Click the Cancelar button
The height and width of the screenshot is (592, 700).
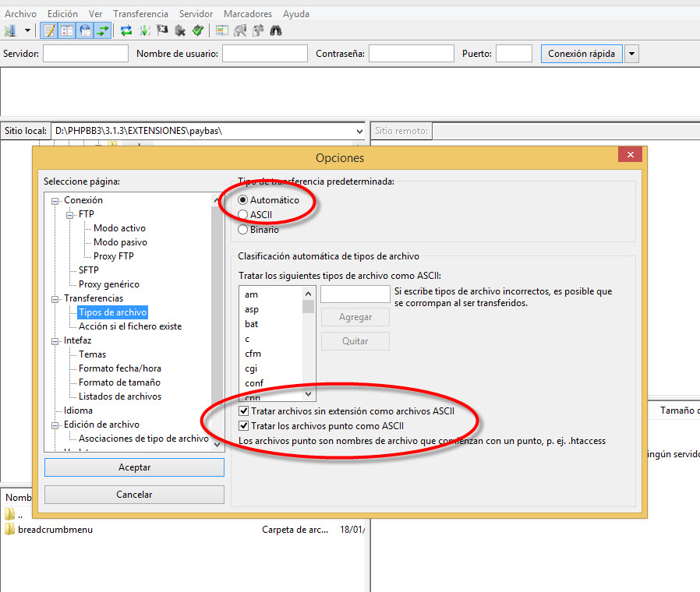[134, 495]
